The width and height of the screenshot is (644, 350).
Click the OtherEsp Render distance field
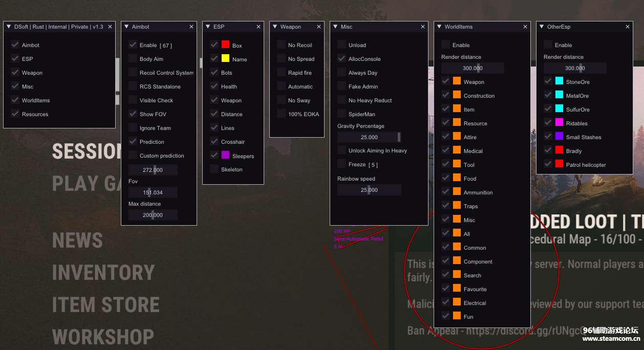[x=575, y=68]
